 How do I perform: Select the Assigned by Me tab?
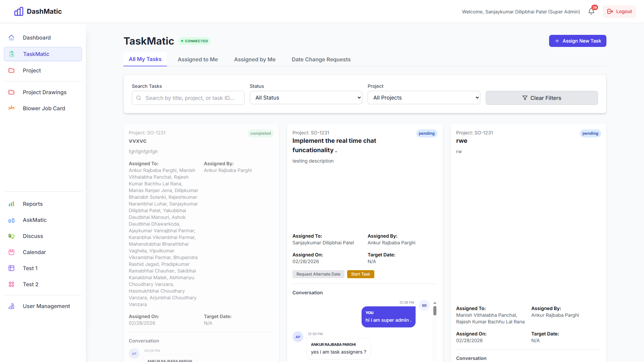click(255, 59)
